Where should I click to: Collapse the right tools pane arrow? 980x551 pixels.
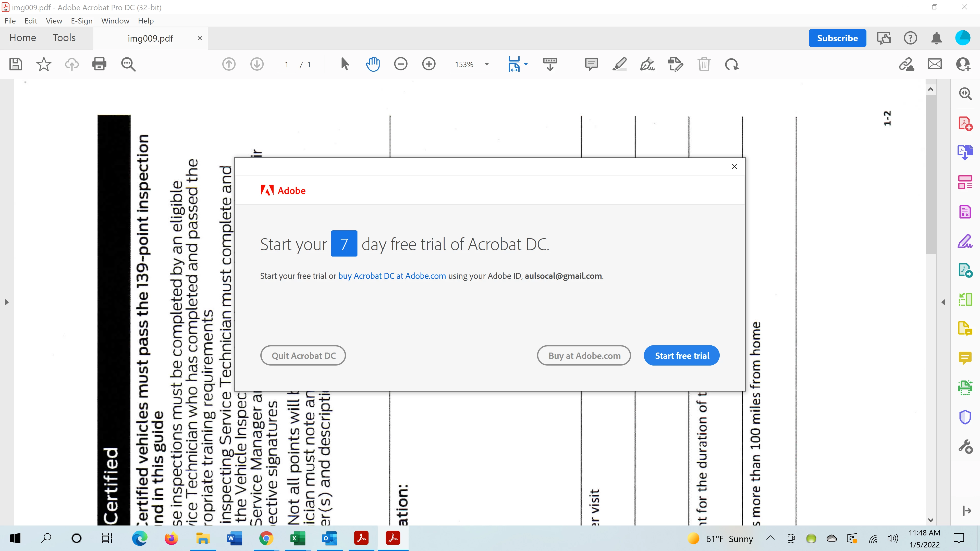(x=944, y=302)
